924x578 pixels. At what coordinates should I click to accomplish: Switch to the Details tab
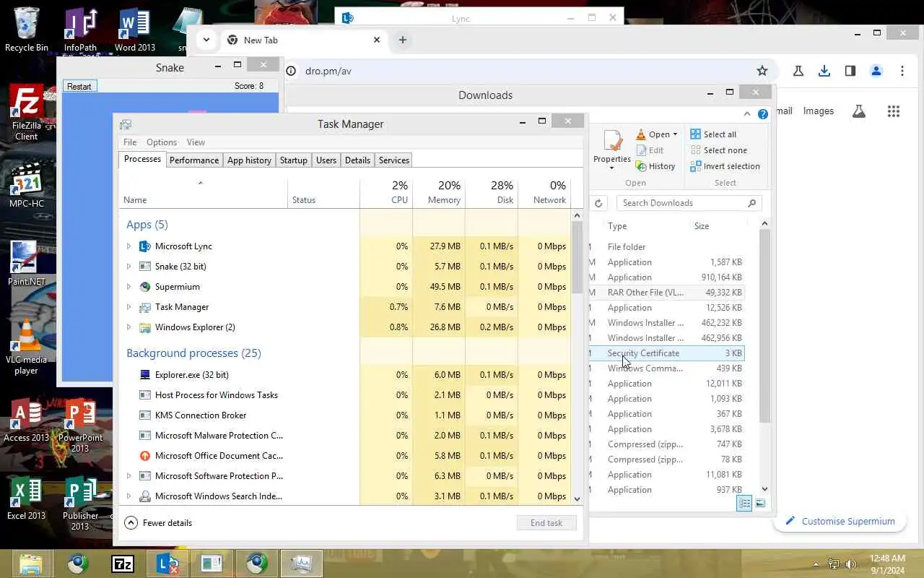coord(357,160)
